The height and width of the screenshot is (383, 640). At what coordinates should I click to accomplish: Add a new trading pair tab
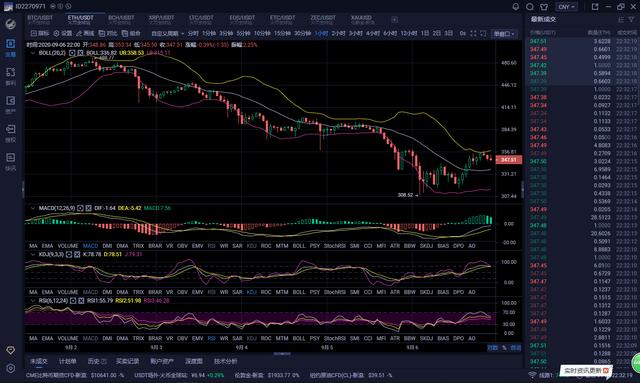[x=394, y=20]
